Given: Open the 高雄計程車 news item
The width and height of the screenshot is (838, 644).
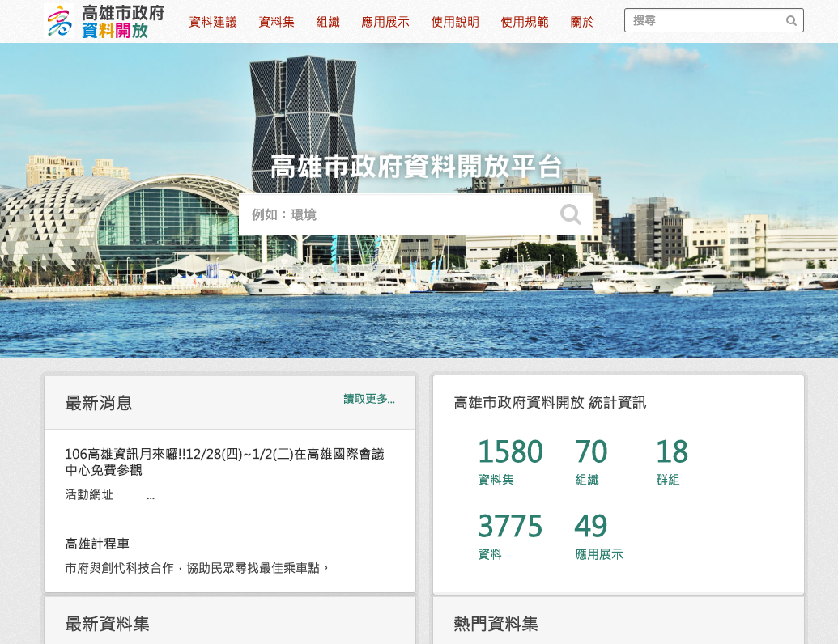Looking at the screenshot, I should pyautogui.click(x=97, y=544).
